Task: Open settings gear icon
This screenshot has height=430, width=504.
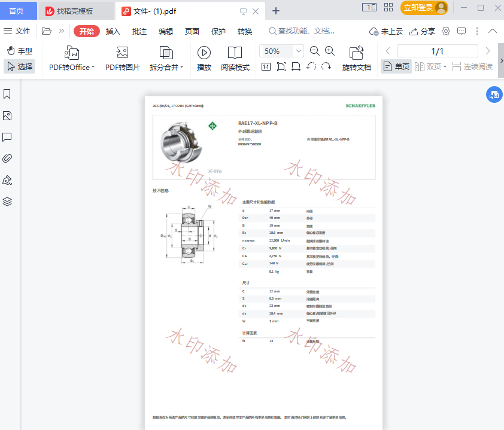Action: point(446,31)
